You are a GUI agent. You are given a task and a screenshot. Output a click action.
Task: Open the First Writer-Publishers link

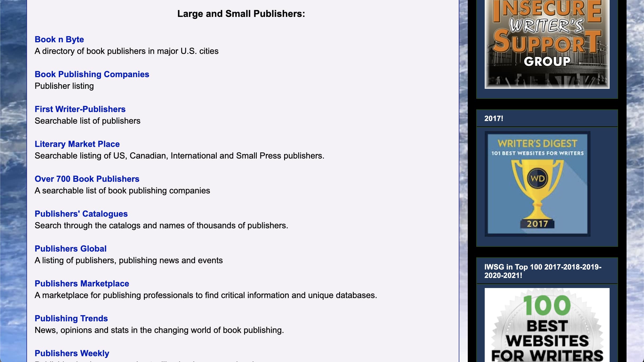coord(80,109)
